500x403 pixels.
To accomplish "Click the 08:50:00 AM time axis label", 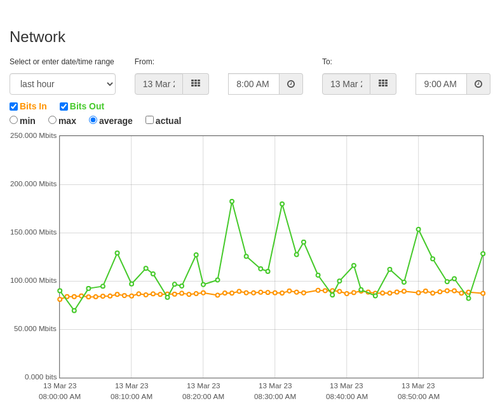I will (x=418, y=397).
